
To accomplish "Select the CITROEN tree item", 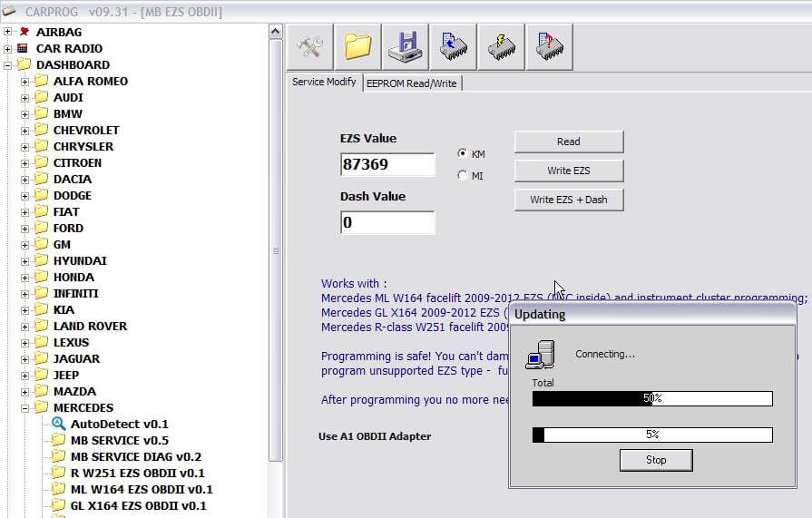I will (78, 162).
